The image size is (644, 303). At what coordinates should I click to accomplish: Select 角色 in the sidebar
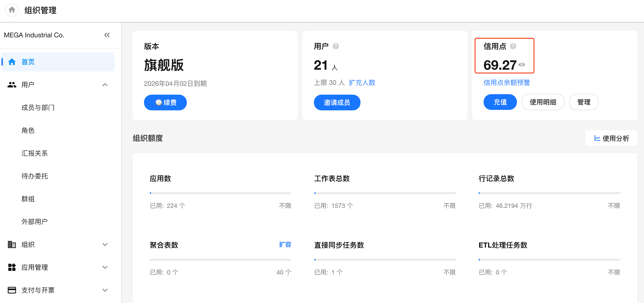click(x=28, y=130)
